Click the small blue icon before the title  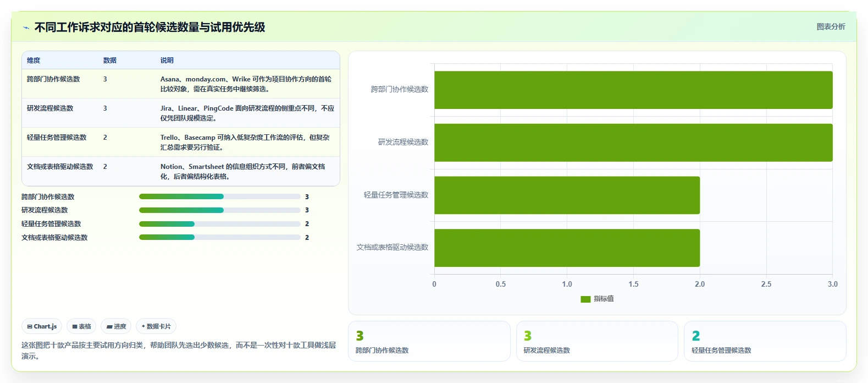click(26, 28)
